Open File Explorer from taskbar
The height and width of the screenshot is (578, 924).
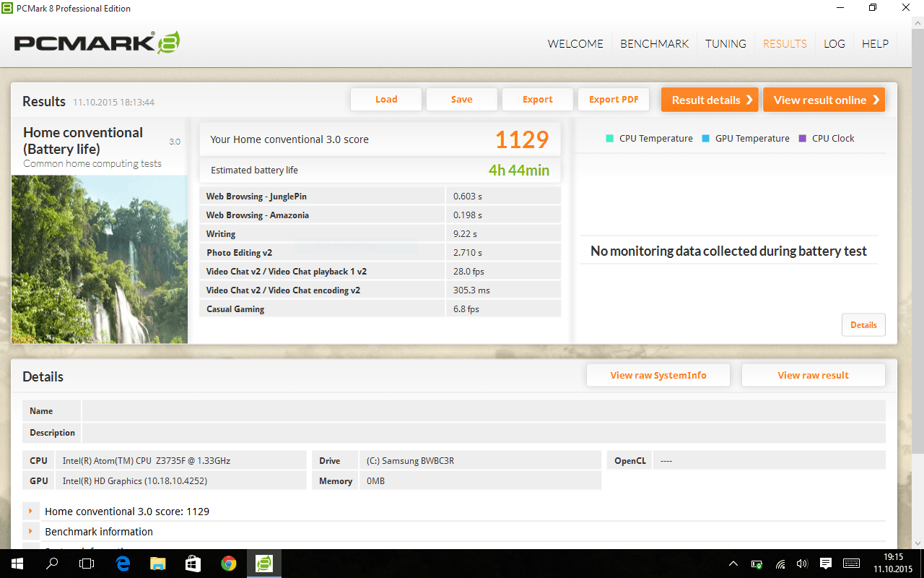(158, 564)
